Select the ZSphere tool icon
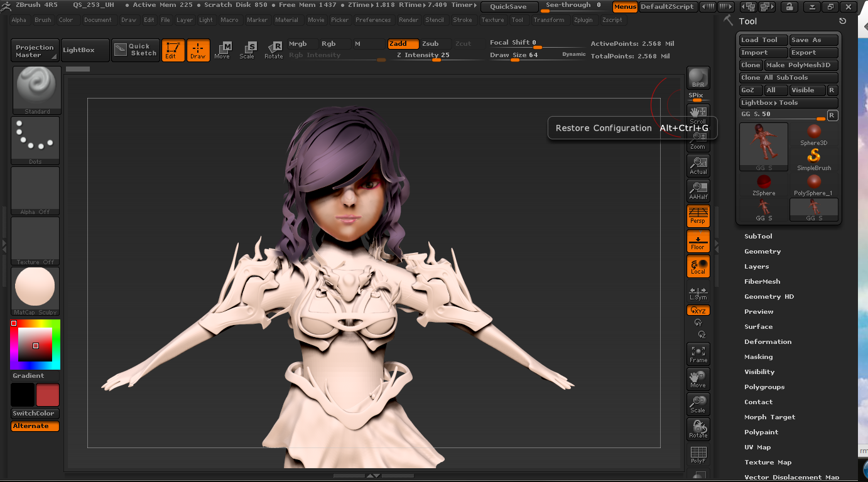This screenshot has width=868, height=482. coord(764,185)
